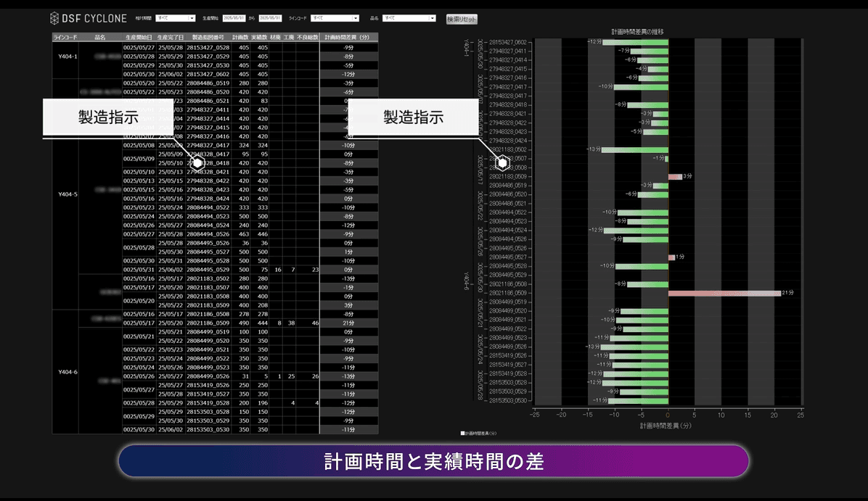Click the long red 21分 chart bar
Viewport: 868px width, 501px height.
[x=724, y=293]
